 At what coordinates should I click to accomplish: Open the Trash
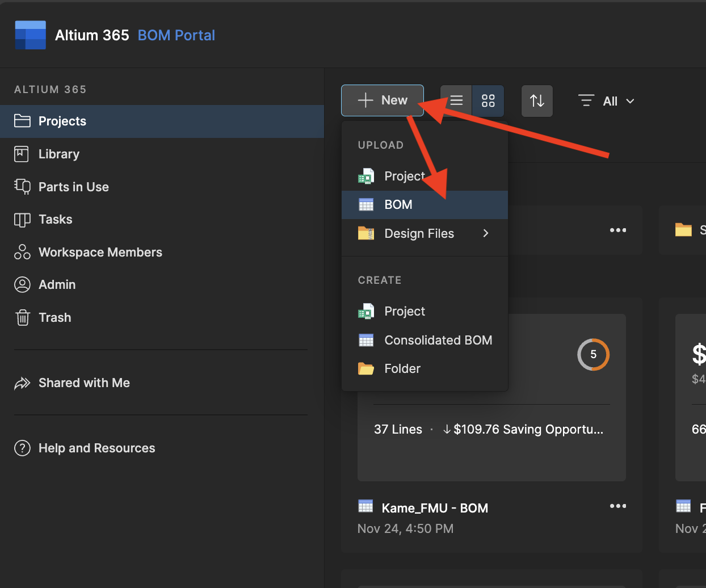56,317
